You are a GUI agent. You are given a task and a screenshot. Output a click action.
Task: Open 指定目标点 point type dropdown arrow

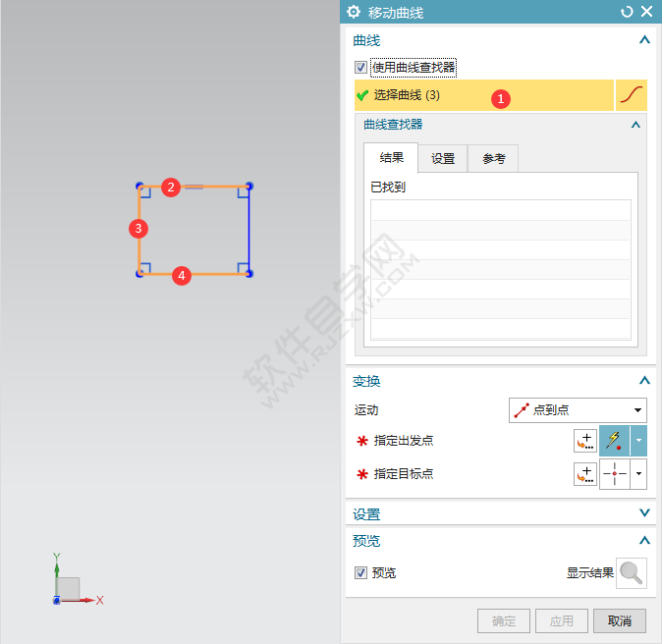click(x=638, y=474)
